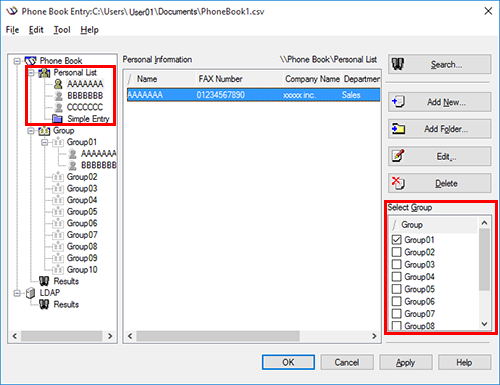
Task: Click the Add Folder icon
Action: 398,129
